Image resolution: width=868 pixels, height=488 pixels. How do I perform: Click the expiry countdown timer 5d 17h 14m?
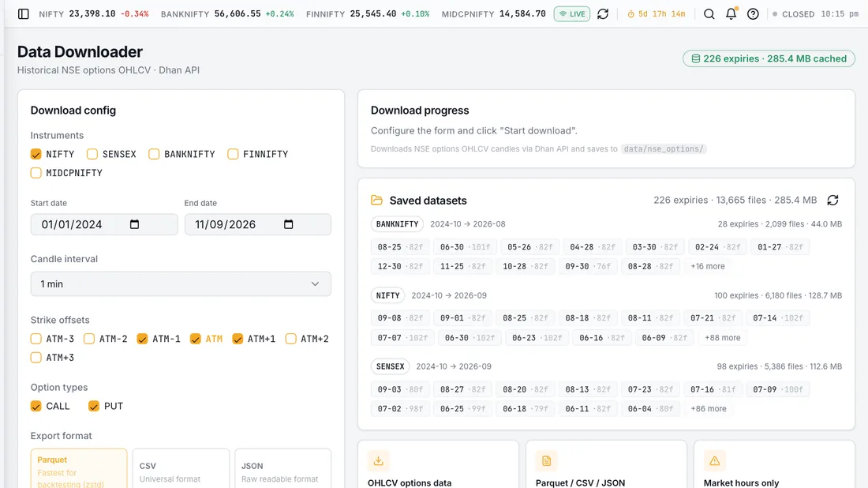tap(656, 14)
